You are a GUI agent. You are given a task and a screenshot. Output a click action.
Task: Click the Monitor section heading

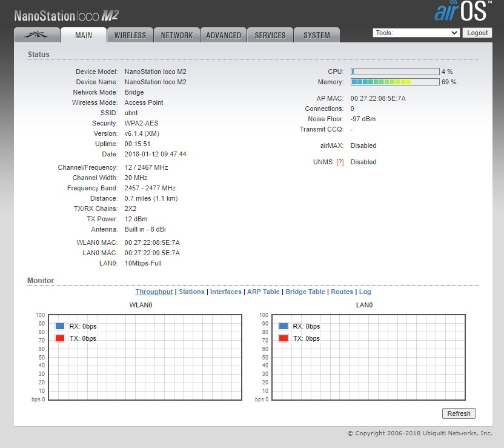[41, 281]
